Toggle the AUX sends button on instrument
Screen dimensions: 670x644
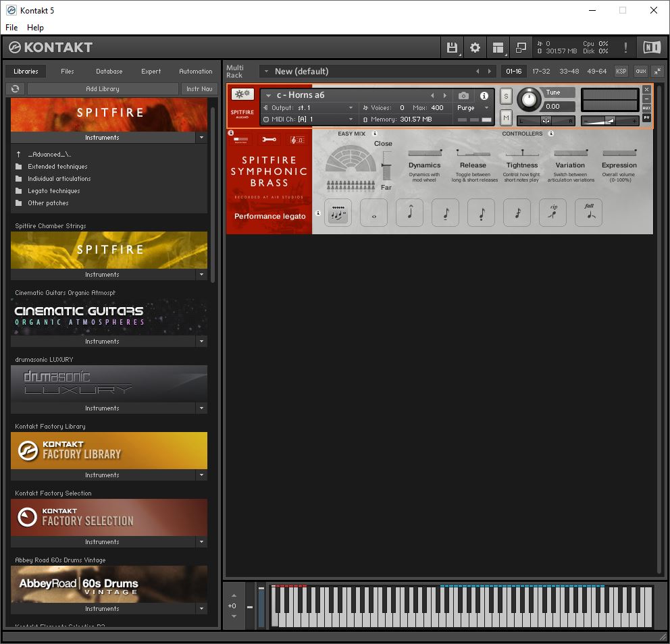pos(646,108)
